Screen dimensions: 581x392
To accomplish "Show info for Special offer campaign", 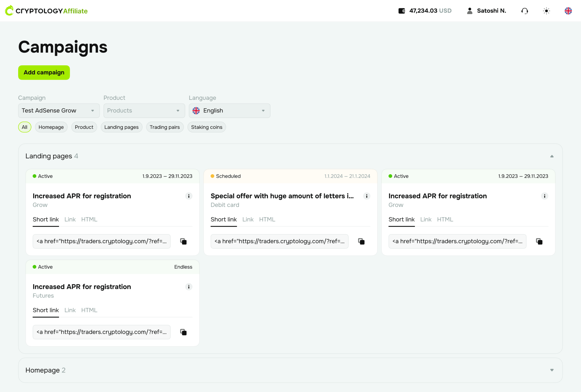I will click(x=367, y=196).
